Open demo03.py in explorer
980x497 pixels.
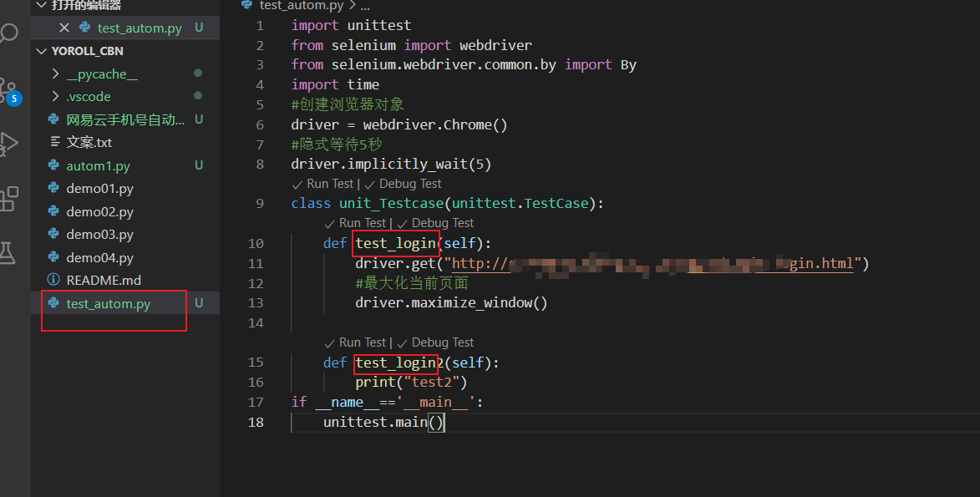point(99,235)
